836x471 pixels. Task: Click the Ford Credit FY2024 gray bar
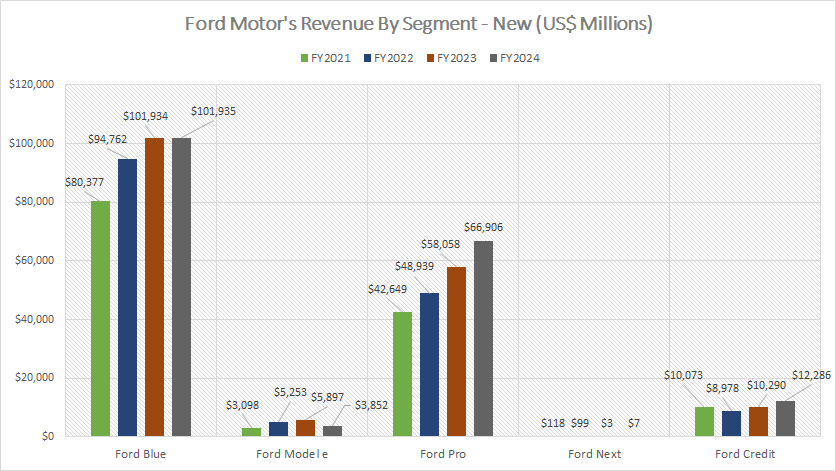coord(785,419)
